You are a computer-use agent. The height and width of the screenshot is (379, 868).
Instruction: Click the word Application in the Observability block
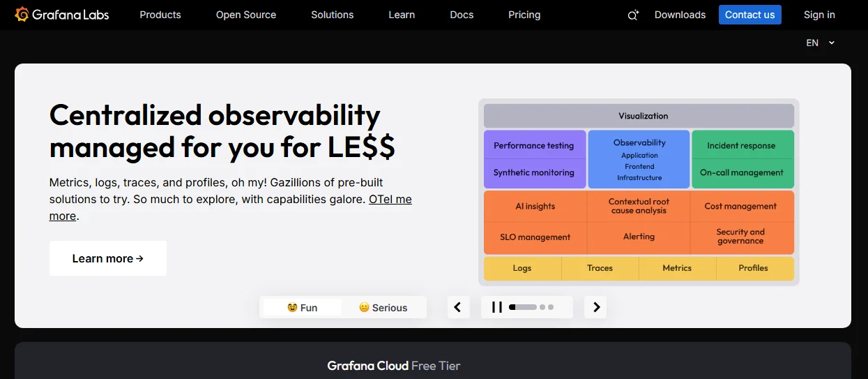(x=639, y=156)
